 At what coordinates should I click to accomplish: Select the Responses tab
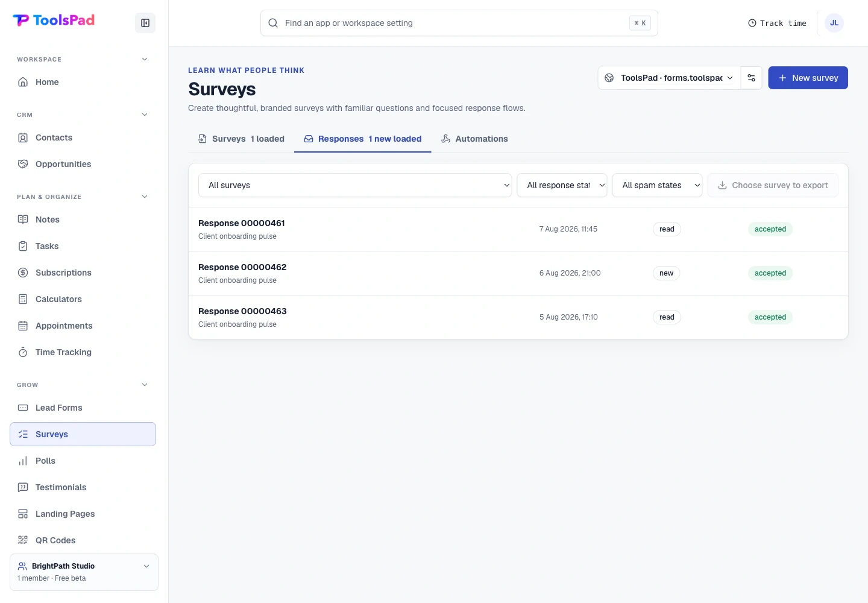click(363, 139)
